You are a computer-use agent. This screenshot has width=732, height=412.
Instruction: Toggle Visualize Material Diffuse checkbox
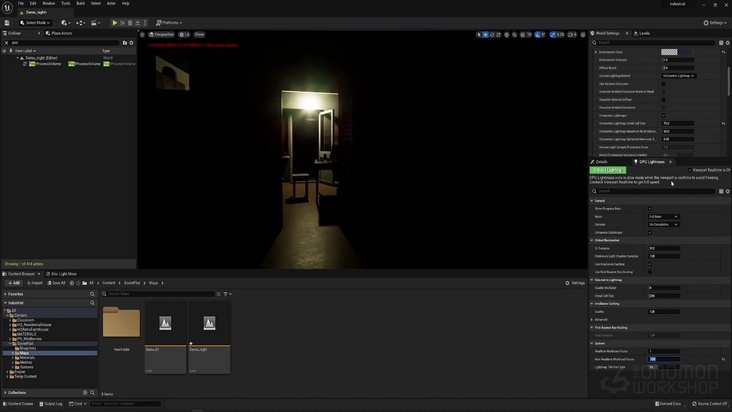(x=663, y=99)
